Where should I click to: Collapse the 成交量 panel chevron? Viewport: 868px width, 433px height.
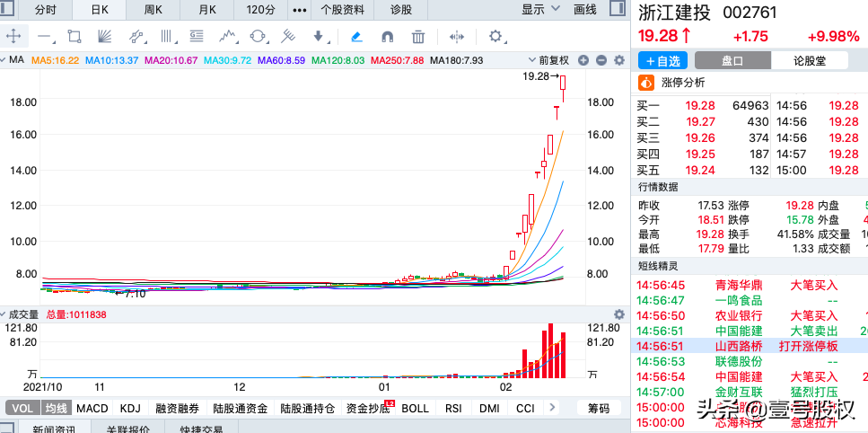(2, 314)
